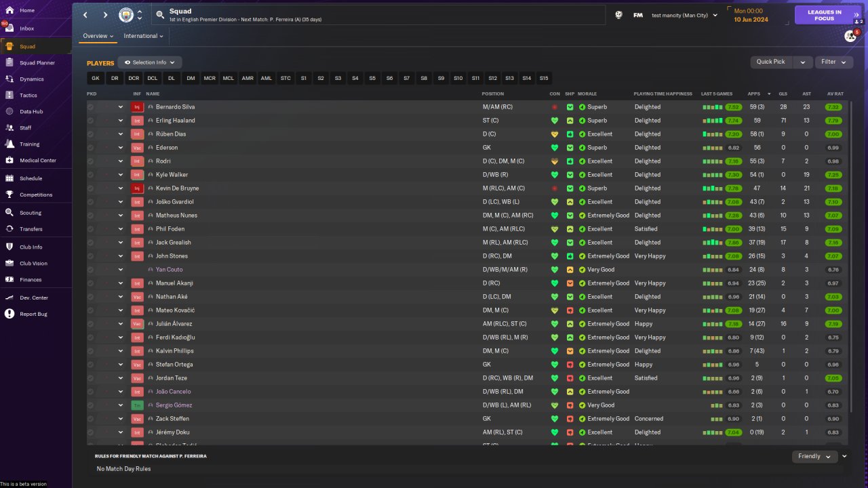Toggle picked checkbox for Ederson
The width and height of the screenshot is (868, 488).
tap(91, 148)
